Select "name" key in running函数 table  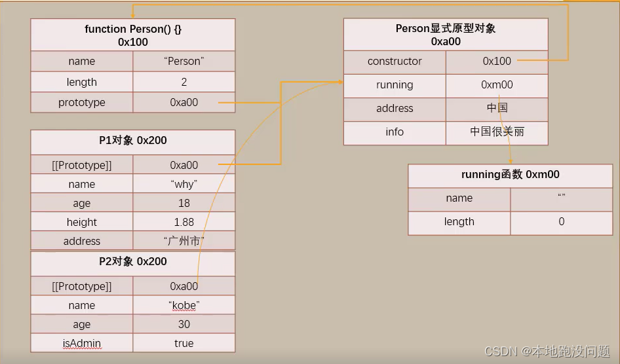[x=459, y=200]
